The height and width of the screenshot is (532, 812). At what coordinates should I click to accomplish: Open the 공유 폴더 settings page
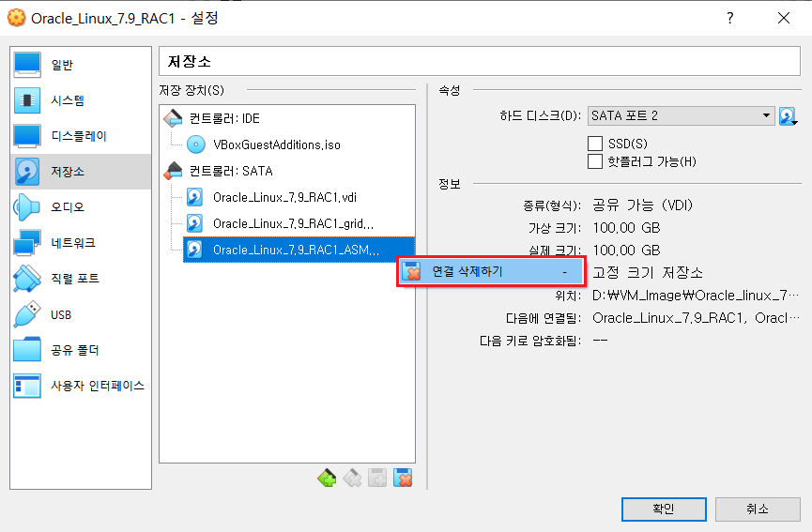[x=81, y=350]
